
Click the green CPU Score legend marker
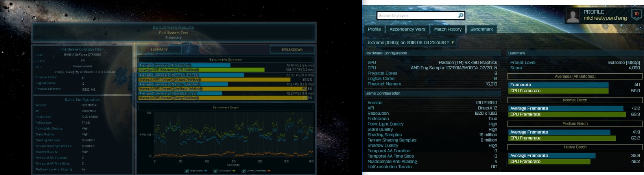pos(234,171)
